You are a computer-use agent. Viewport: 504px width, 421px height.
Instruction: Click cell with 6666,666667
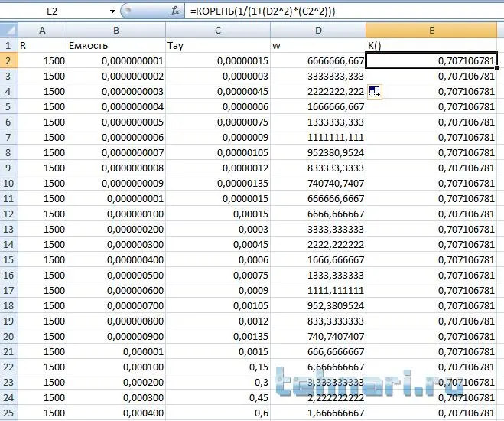[318, 214]
